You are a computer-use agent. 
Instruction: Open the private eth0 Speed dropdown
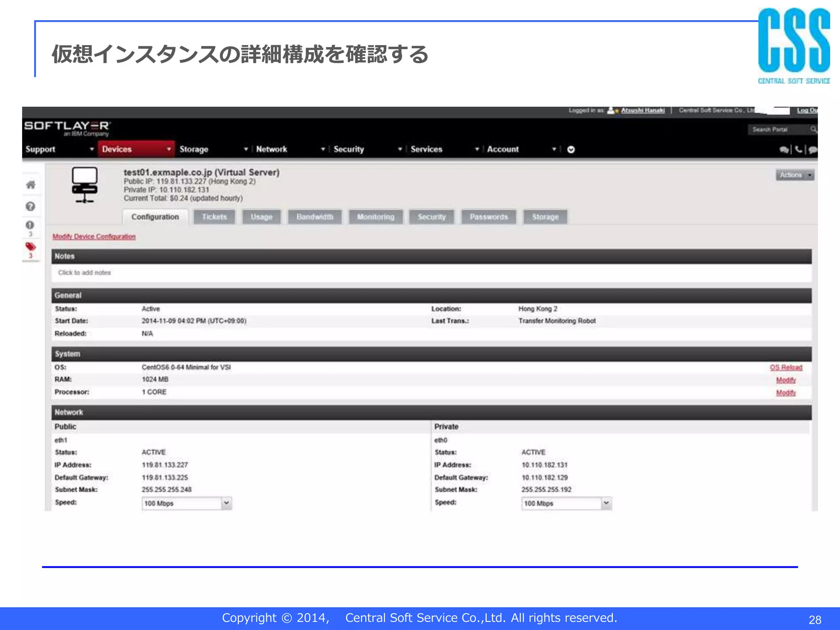(x=566, y=503)
